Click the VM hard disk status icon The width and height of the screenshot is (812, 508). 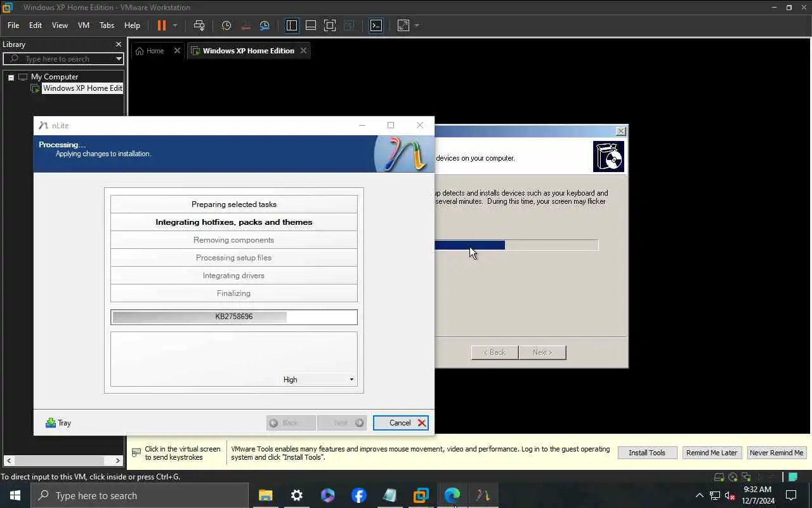(x=719, y=477)
